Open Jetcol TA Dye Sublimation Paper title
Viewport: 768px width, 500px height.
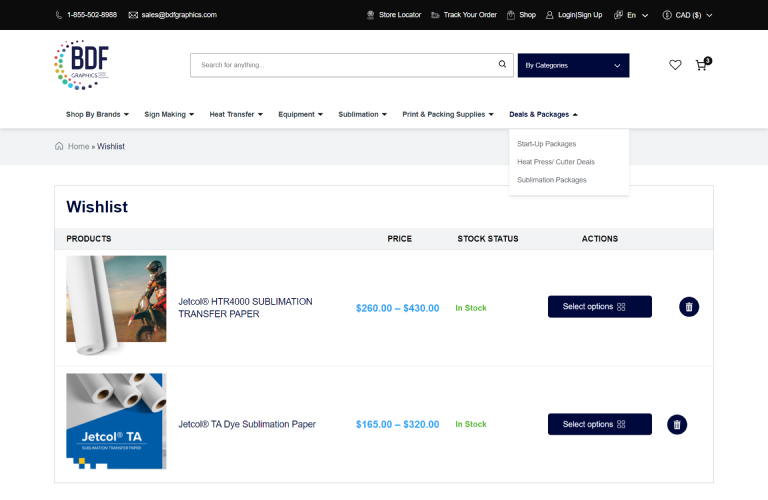pos(247,424)
